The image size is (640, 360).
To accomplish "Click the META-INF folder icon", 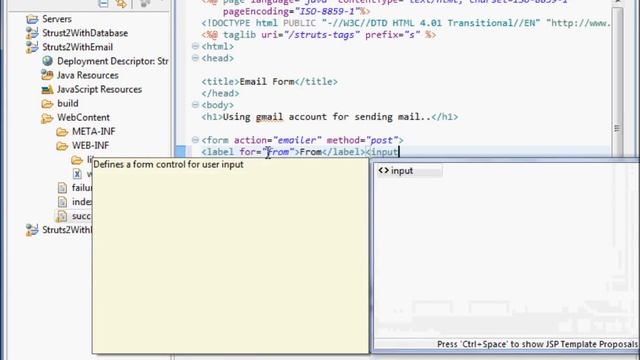I will [62, 132].
